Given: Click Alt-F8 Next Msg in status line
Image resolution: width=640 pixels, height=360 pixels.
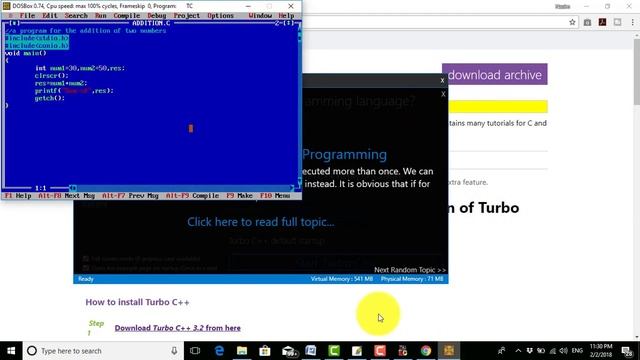Looking at the screenshot, I should (67, 196).
